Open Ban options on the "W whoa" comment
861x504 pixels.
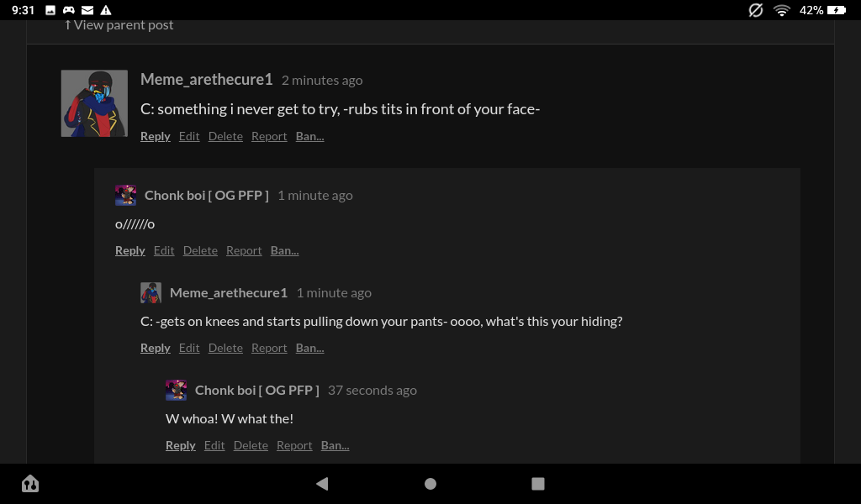coord(335,445)
